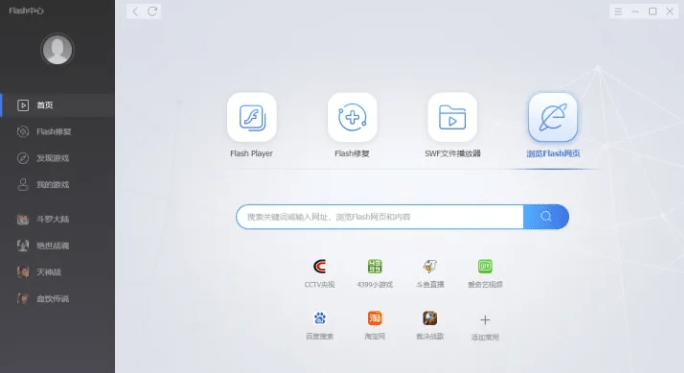
Task: Open Flash修复 in the sidebar
Action: 58,132
